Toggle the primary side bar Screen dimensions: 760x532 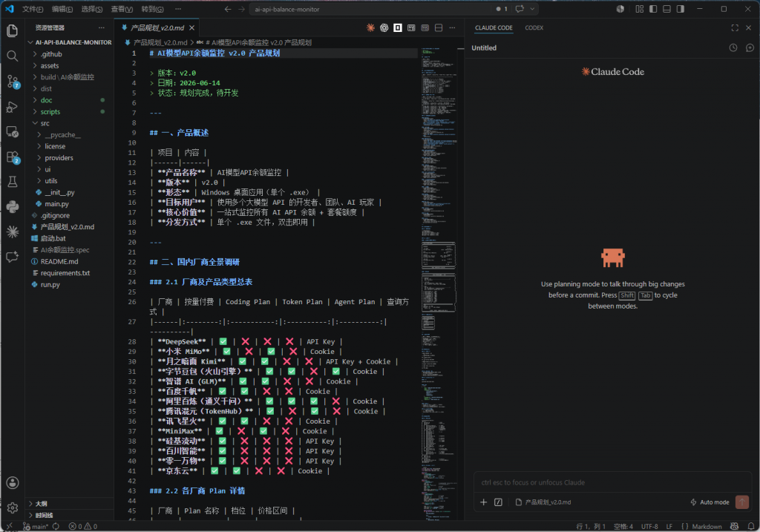(653, 9)
